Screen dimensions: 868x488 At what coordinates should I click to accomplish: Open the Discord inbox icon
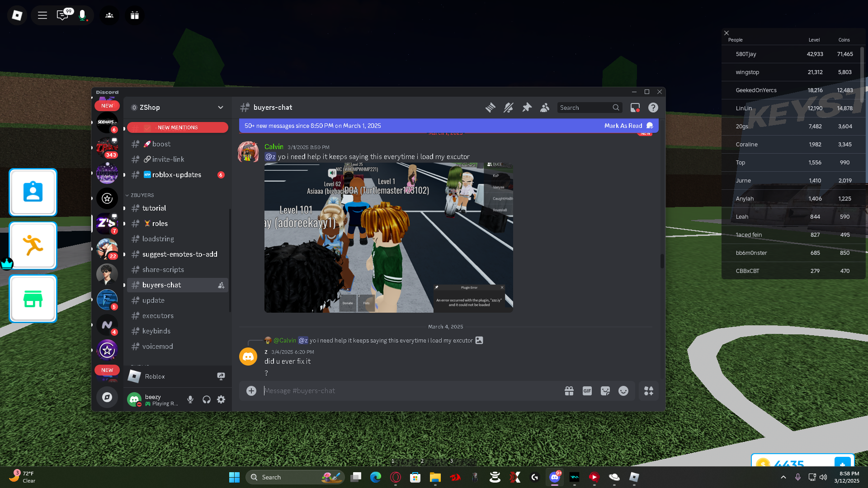[x=635, y=108]
